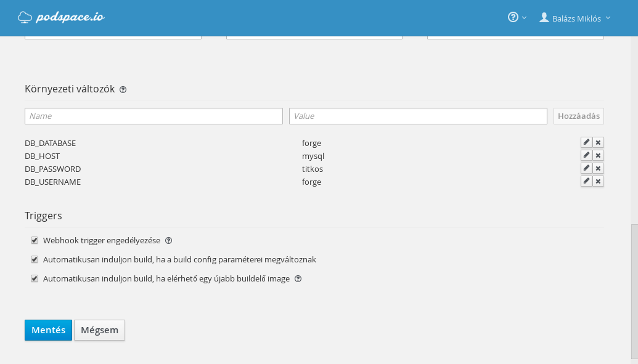Remove the DB_HOST variable
638x364 pixels.
point(598,155)
